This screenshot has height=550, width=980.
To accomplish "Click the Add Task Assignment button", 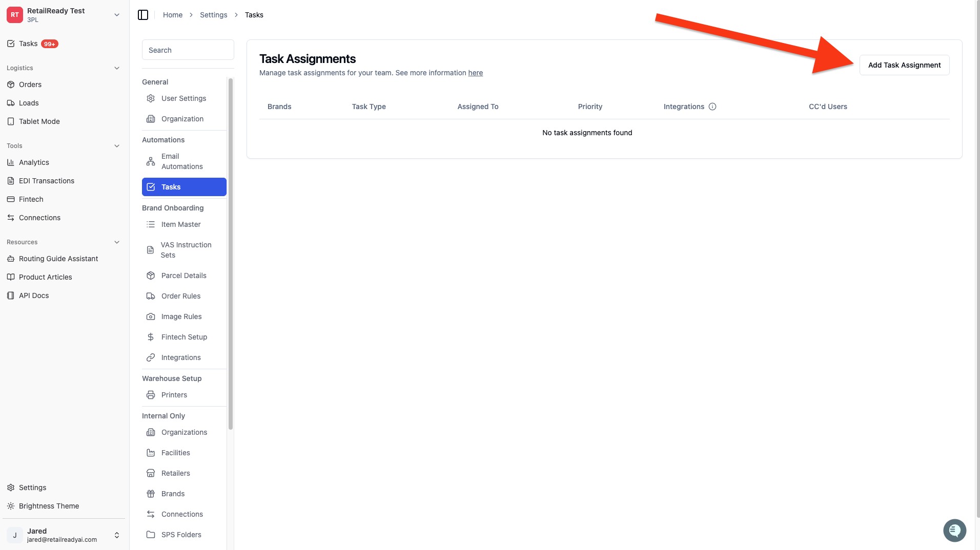I will point(904,65).
